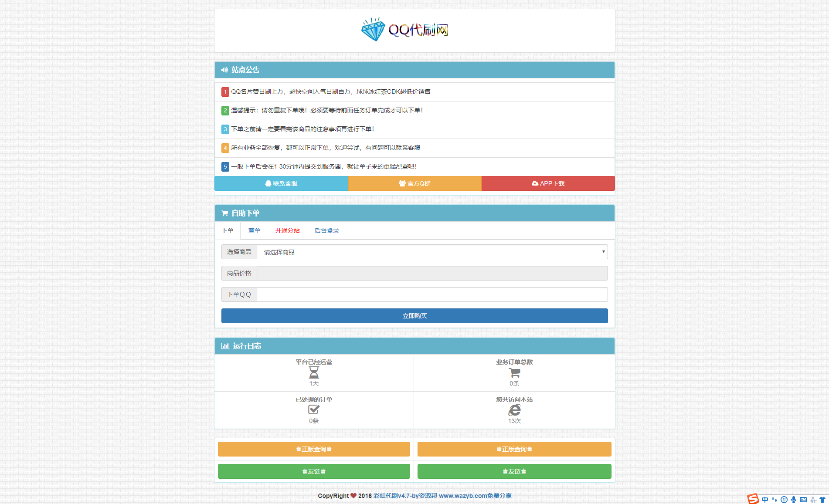Click the left 正版查询 button
This screenshot has width=829, height=504.
314,449
